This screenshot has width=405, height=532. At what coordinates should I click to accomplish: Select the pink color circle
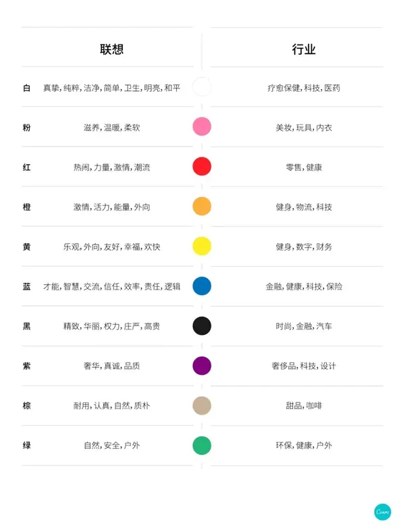click(202, 126)
